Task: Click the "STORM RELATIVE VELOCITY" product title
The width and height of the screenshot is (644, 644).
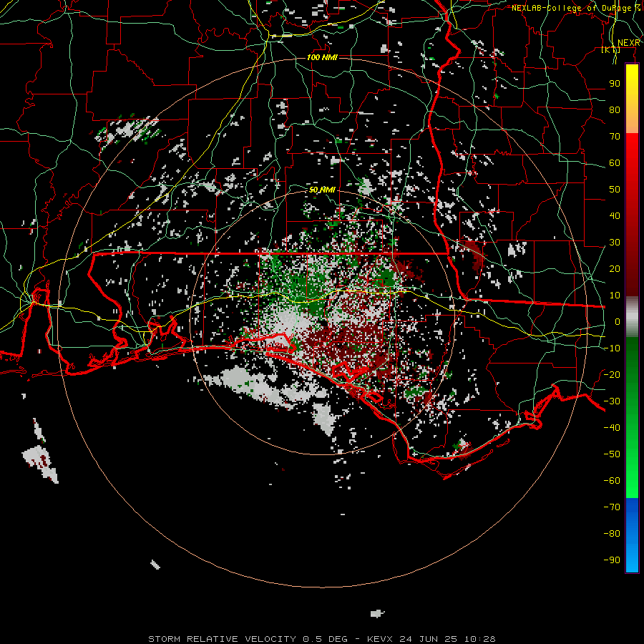Action: tap(222, 639)
